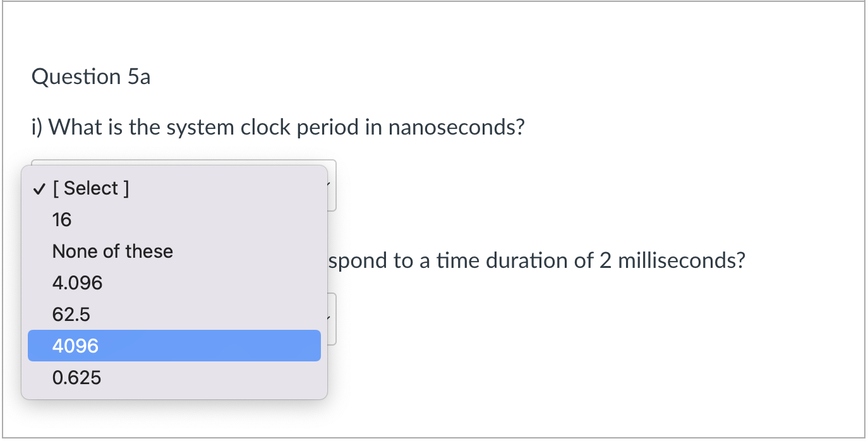This screenshot has height=441, width=868.
Task: Click the question i text about clock period
Action: click(278, 126)
